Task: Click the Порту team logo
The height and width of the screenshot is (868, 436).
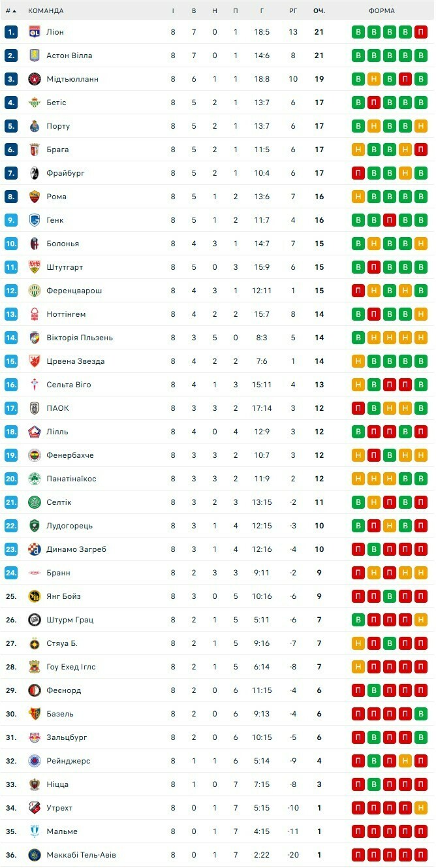Action: point(35,126)
